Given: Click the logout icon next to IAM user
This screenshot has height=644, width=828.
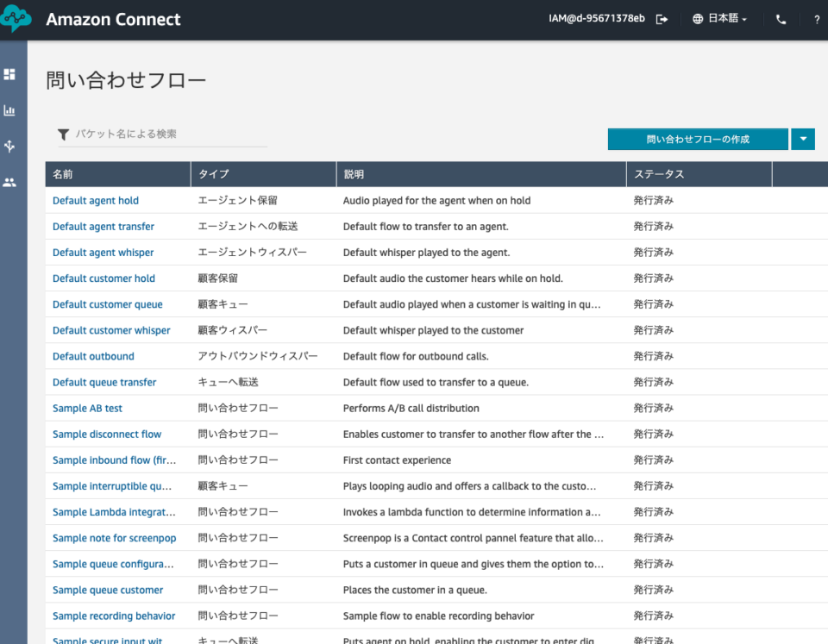Looking at the screenshot, I should pyautogui.click(x=662, y=19).
